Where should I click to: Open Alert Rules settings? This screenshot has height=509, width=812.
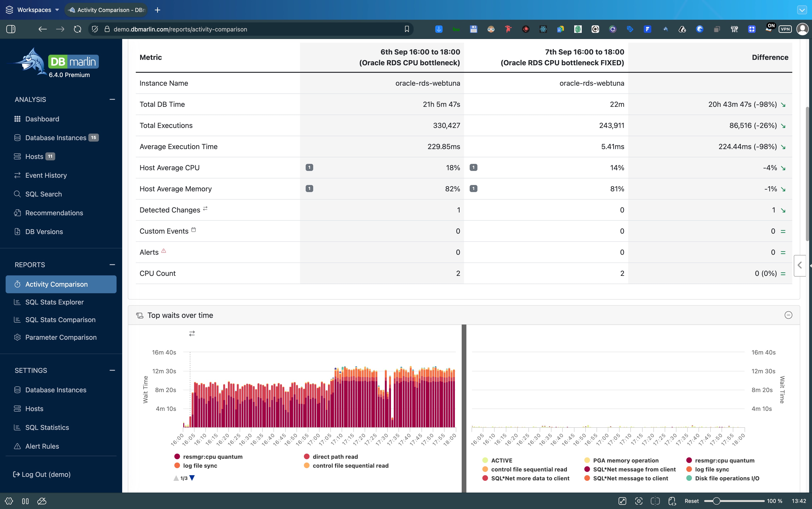36,446
